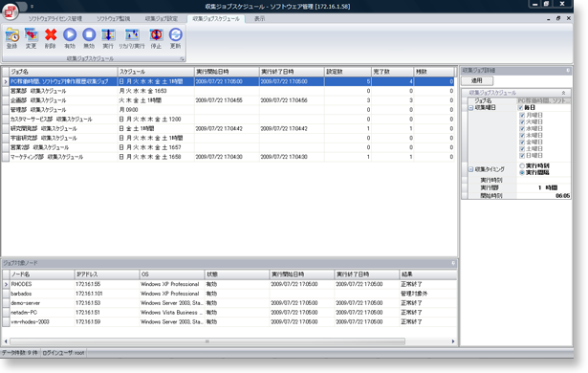Toggle the 水曜日 checkbox
The image size is (588, 373).
pyautogui.click(x=522, y=129)
